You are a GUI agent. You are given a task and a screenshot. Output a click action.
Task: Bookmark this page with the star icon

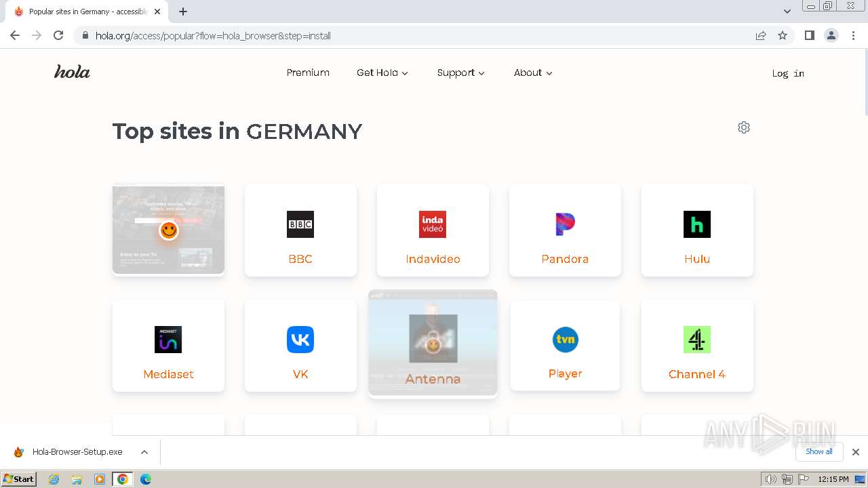coord(783,35)
